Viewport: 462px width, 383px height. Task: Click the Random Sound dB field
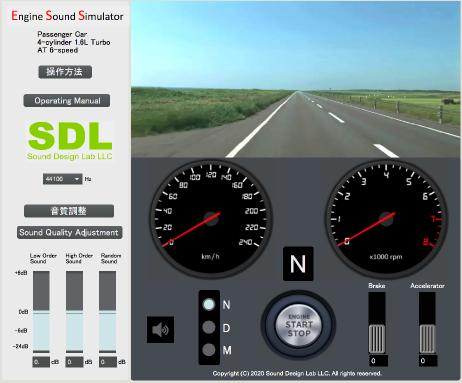(108, 362)
